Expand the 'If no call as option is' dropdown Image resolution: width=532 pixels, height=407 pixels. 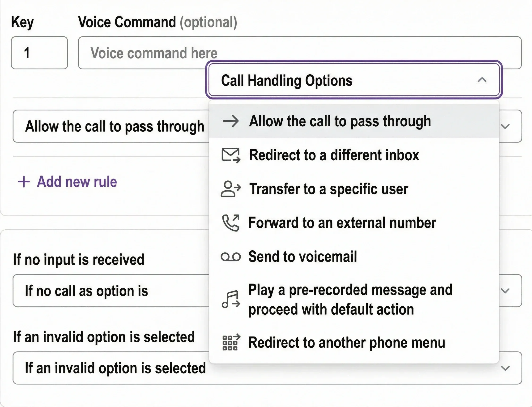coord(505,291)
